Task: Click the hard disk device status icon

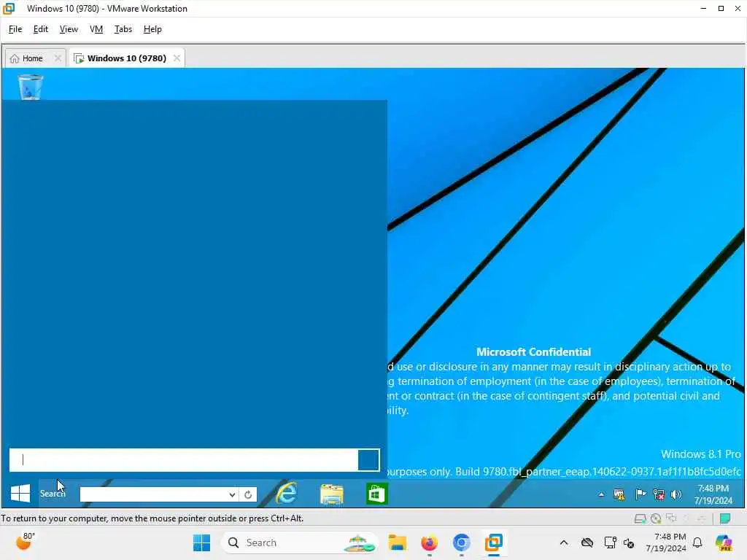Action: pyautogui.click(x=640, y=518)
